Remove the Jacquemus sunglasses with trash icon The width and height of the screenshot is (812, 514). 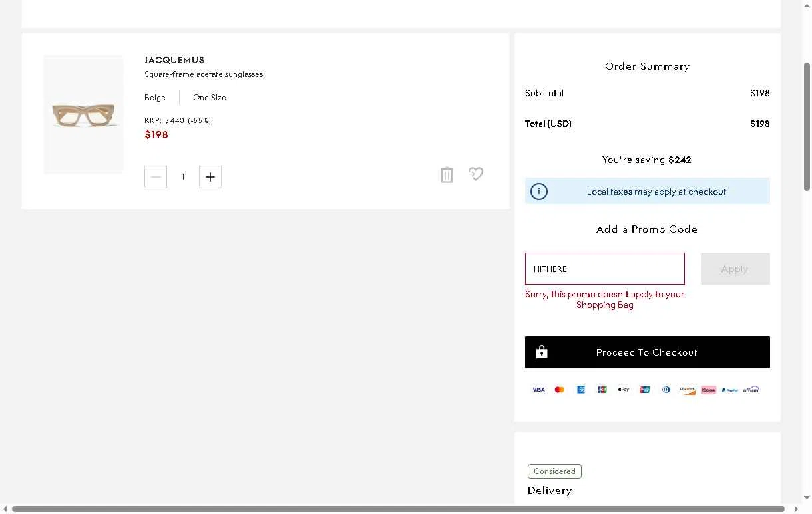pyautogui.click(x=447, y=174)
